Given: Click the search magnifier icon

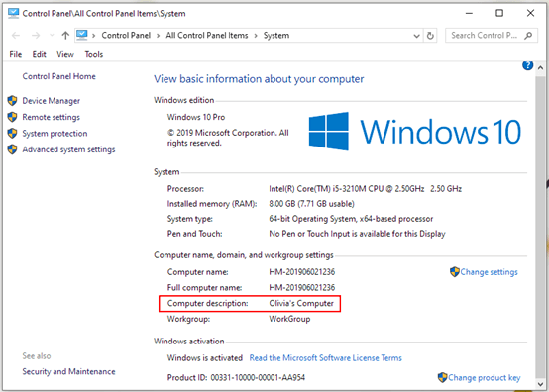Looking at the screenshot, I should (528, 36).
